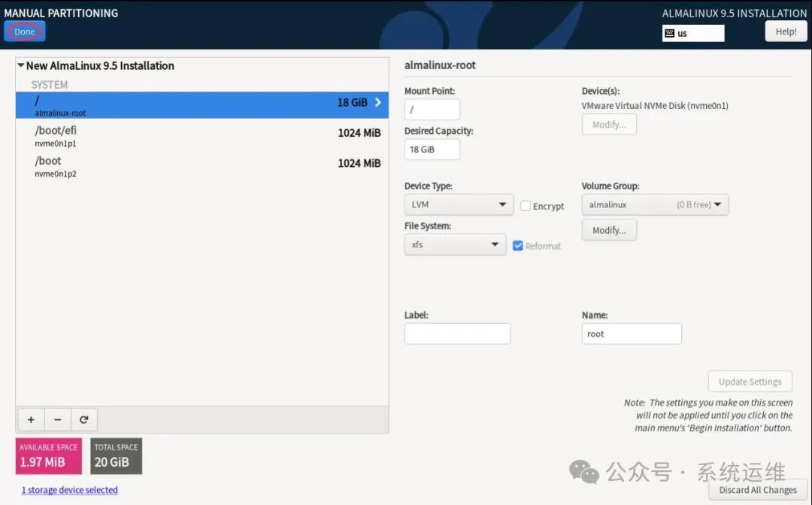Select the /boot/efi partition row
Image resolution: width=812 pixels, height=505 pixels.
coord(202,135)
